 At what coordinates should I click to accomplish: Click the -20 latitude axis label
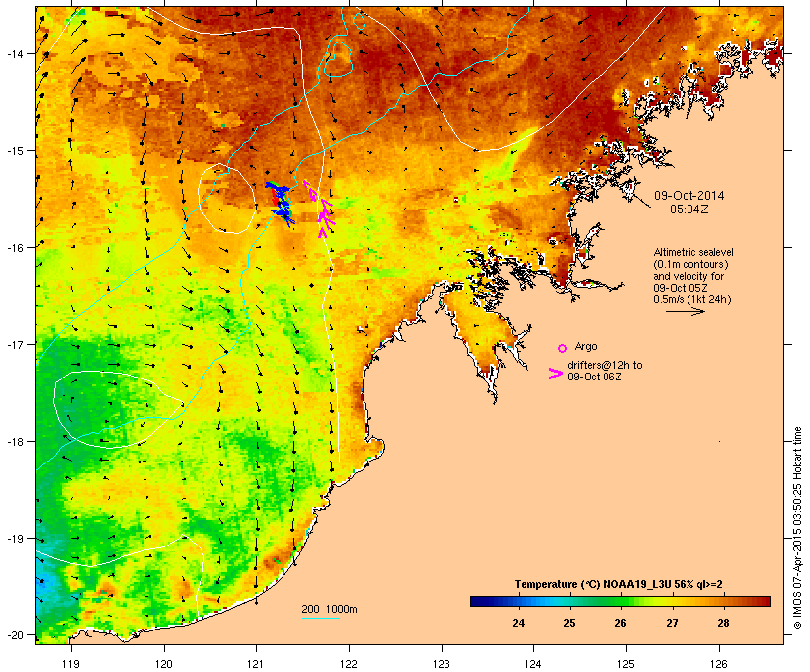14,634
